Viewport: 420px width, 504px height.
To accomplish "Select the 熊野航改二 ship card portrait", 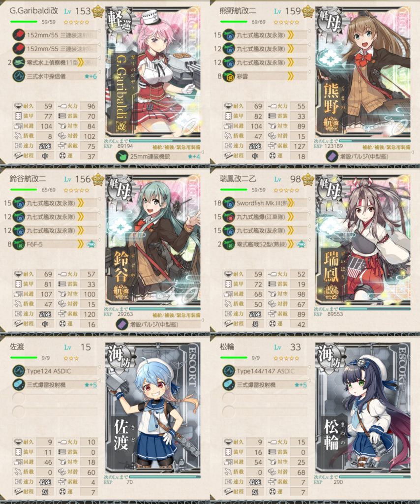I will (x=363, y=71).
